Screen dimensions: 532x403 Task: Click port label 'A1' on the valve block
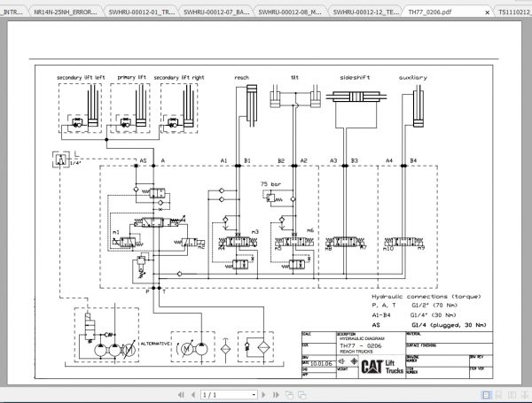click(223, 160)
